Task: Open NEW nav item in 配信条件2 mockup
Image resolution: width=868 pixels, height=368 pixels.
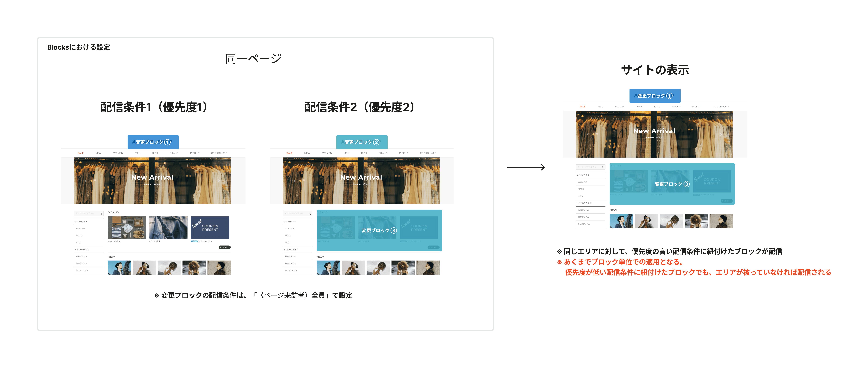Action: tap(307, 153)
